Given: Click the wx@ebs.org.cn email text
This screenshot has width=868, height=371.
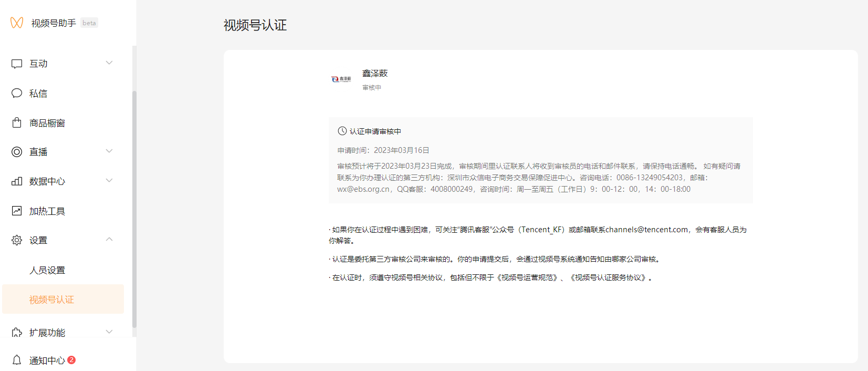Looking at the screenshot, I should pyautogui.click(x=363, y=189).
